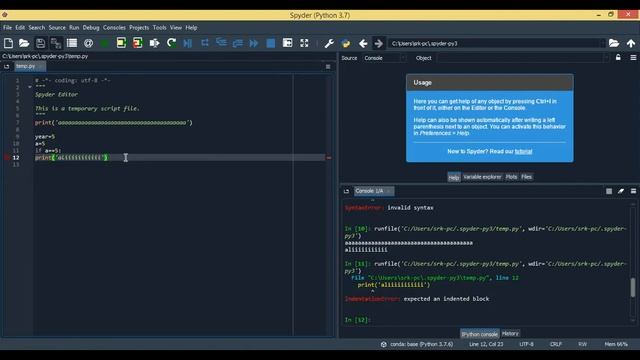This screenshot has height=360, width=640.
Task: Switch to the Files tab
Action: click(x=527, y=177)
